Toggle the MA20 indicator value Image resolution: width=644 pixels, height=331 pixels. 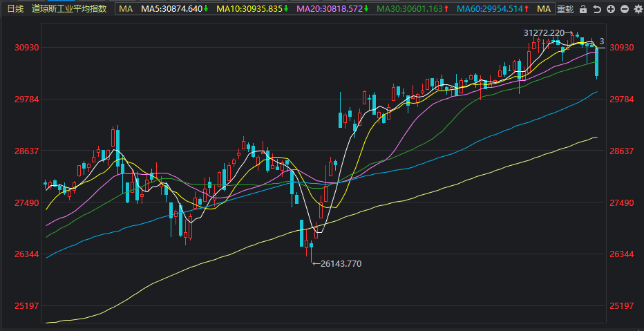coord(332,8)
